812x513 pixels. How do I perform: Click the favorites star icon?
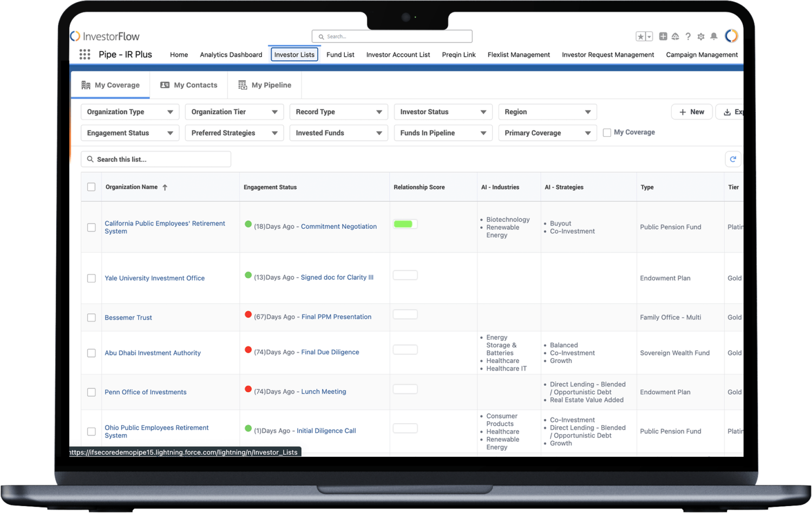(x=641, y=36)
